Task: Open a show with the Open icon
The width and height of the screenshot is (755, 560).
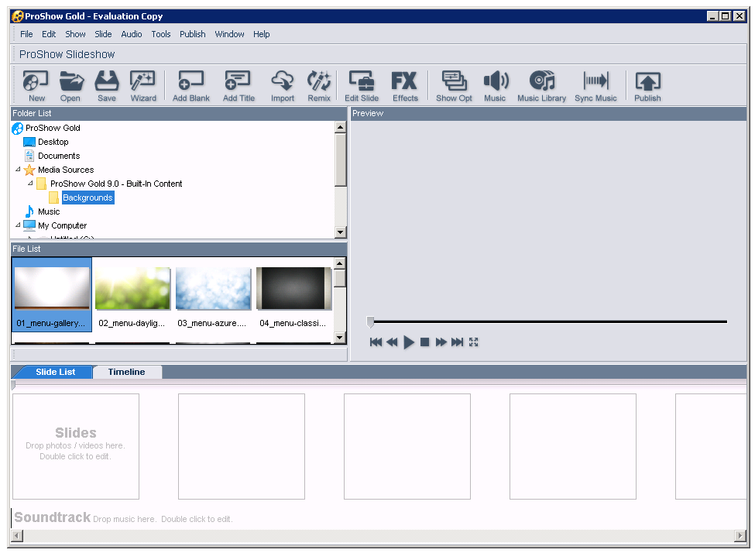Action: (x=70, y=86)
